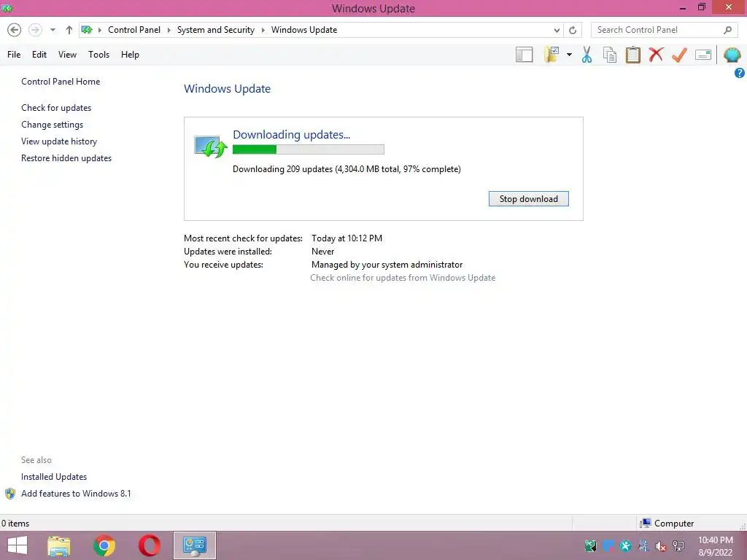Open dropdown arrow beside folder options icon
This screenshot has height=560, width=747.
pyautogui.click(x=569, y=55)
